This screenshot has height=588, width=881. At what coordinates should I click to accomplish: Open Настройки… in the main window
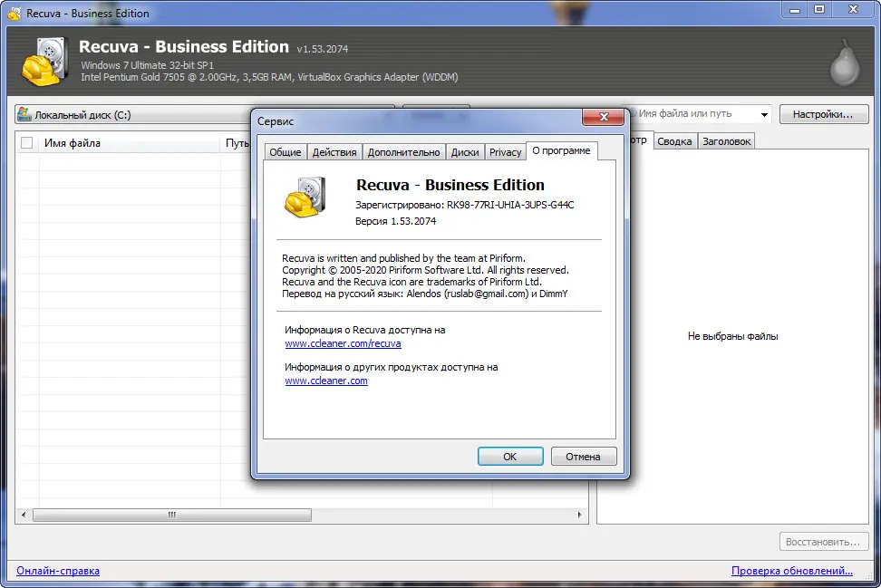pos(823,114)
